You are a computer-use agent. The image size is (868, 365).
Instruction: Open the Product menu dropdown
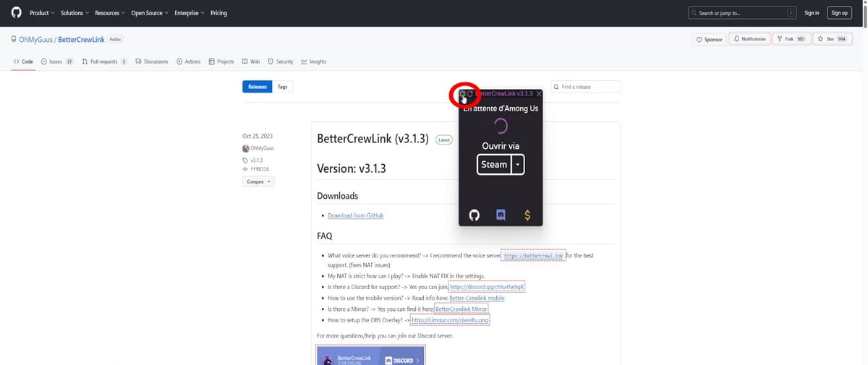point(42,13)
